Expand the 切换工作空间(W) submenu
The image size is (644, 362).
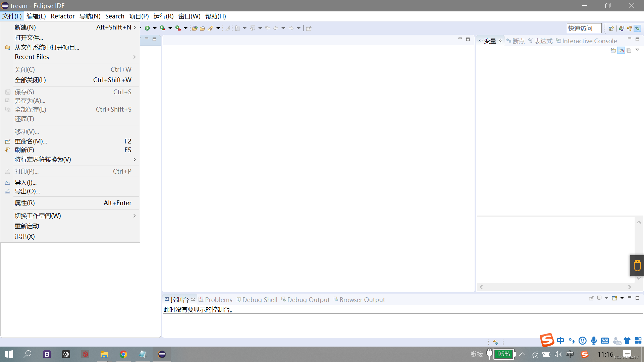70,216
